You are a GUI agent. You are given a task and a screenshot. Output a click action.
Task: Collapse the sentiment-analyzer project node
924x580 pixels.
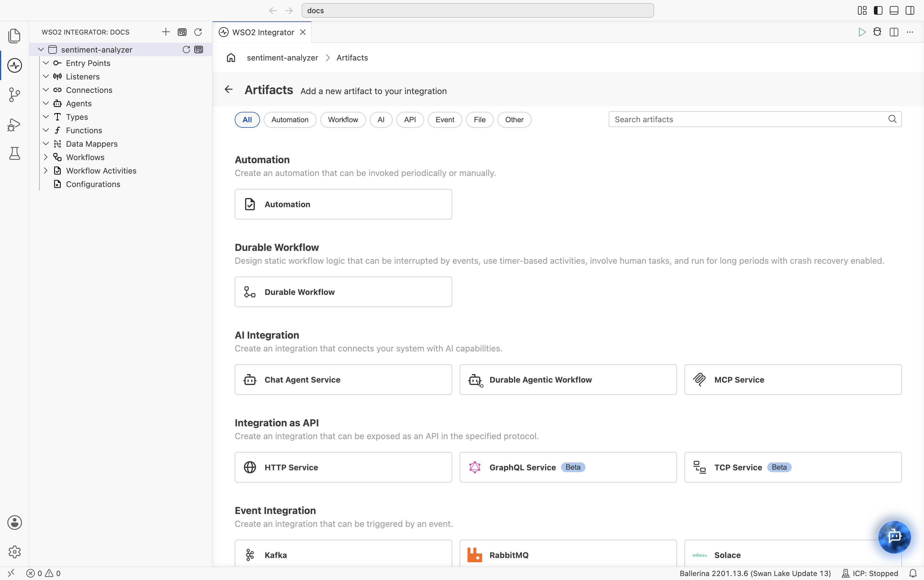tap(41, 50)
